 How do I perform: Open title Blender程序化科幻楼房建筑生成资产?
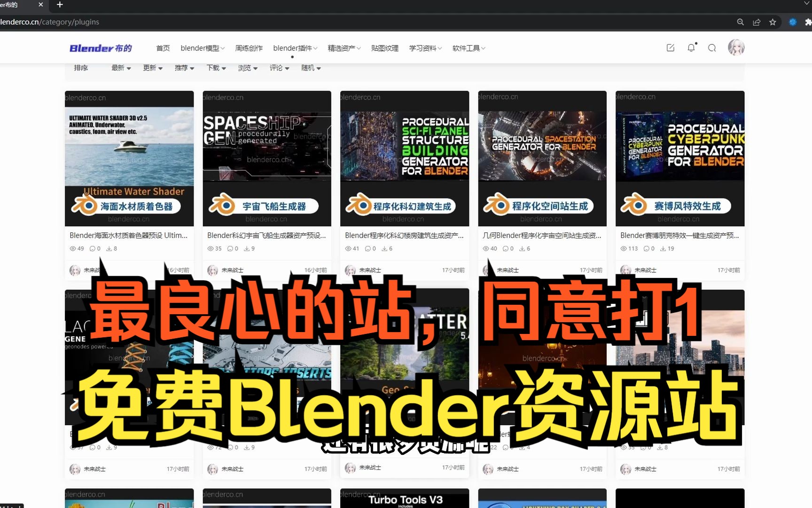[404, 235]
